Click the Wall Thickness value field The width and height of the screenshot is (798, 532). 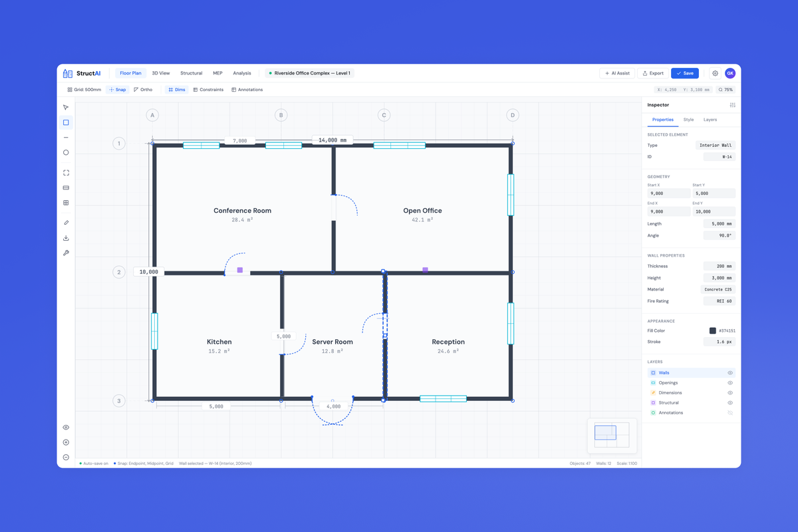(x=719, y=266)
